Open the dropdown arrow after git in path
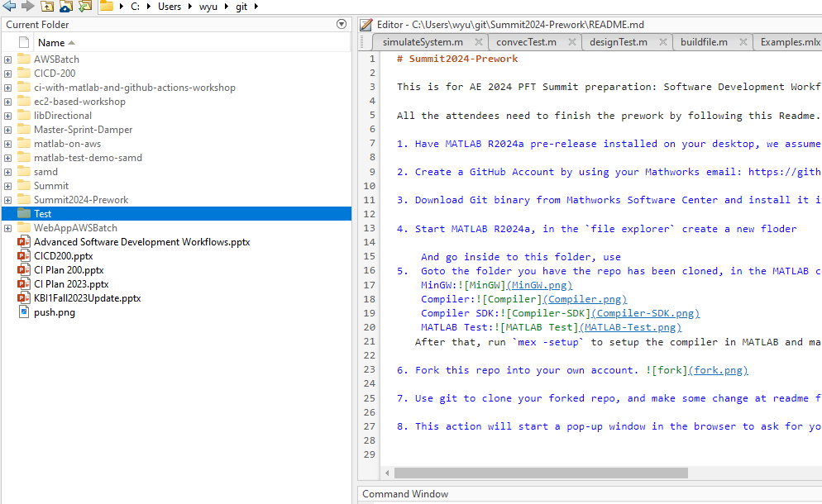The image size is (822, 504). 256,7
